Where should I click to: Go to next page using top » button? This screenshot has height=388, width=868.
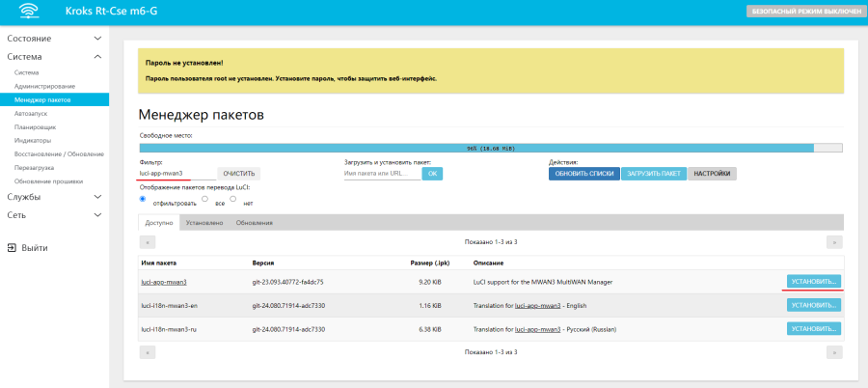pyautogui.click(x=834, y=242)
